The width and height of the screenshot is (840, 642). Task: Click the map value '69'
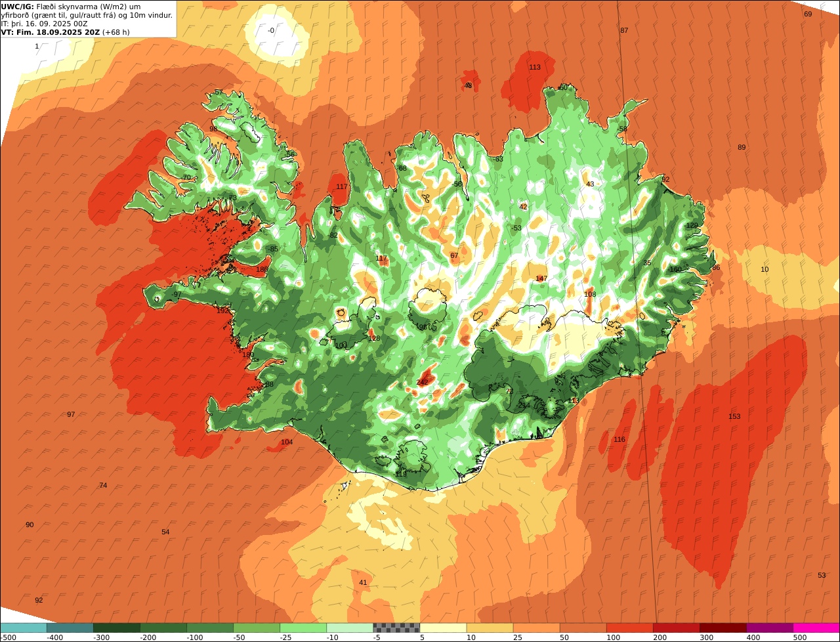tap(808, 14)
